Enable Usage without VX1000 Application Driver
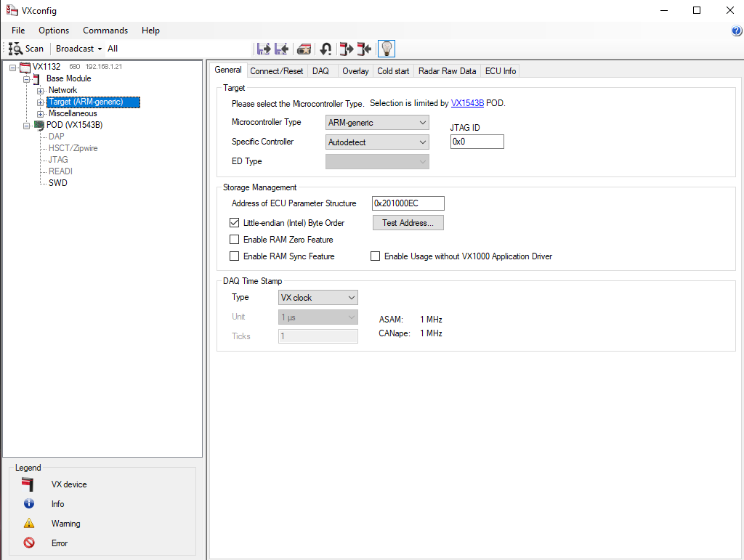 point(376,256)
